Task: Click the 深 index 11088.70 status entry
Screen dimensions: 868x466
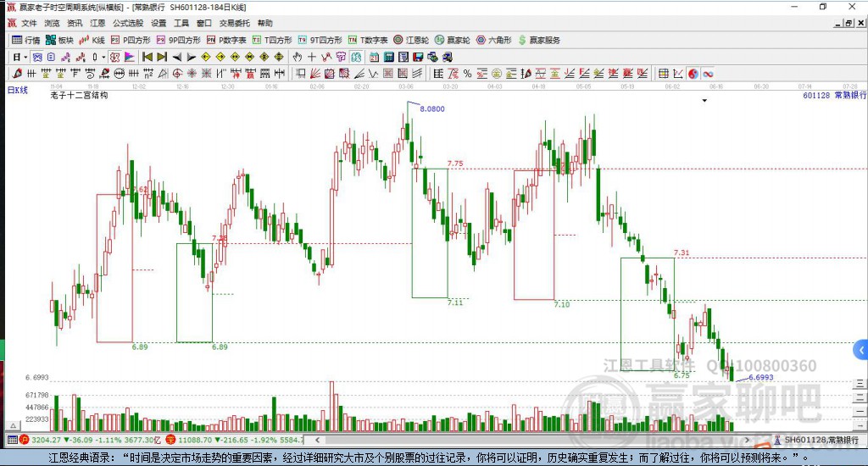Action: pyautogui.click(x=234, y=440)
